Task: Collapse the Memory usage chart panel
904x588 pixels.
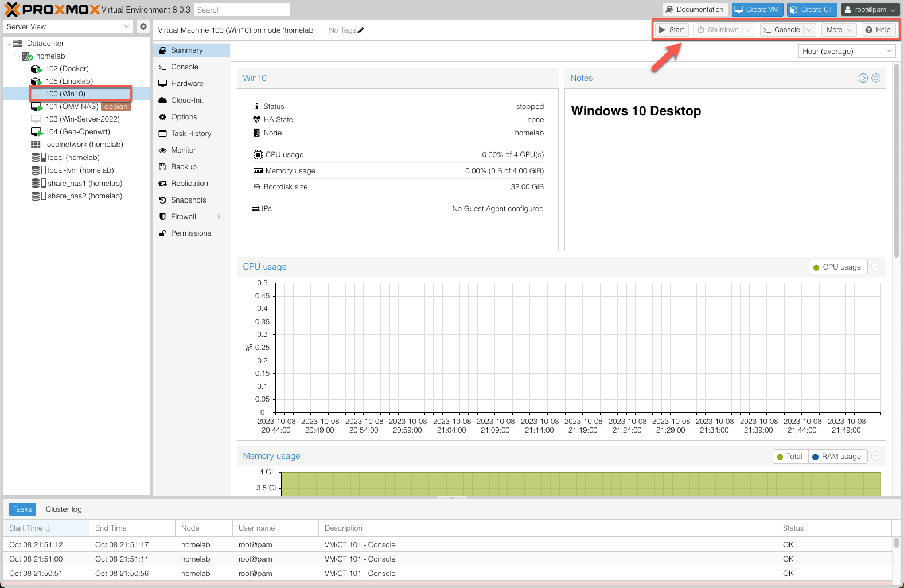Action: 876,456
